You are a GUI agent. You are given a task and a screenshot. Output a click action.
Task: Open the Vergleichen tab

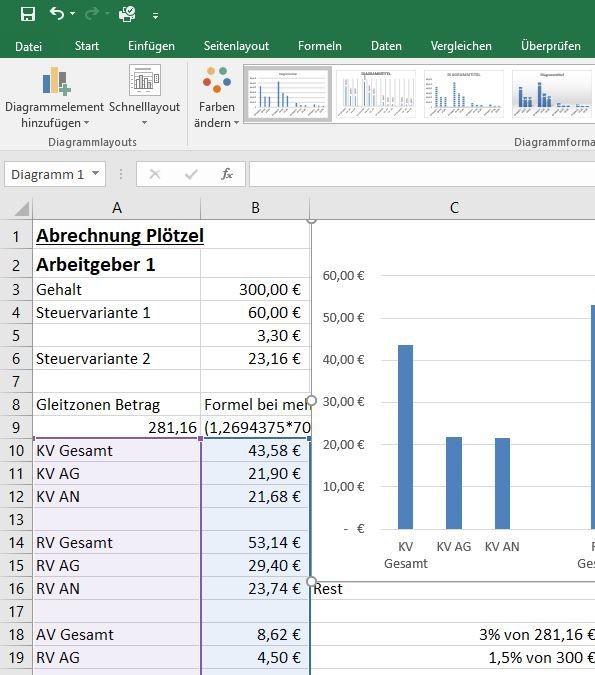pos(461,46)
